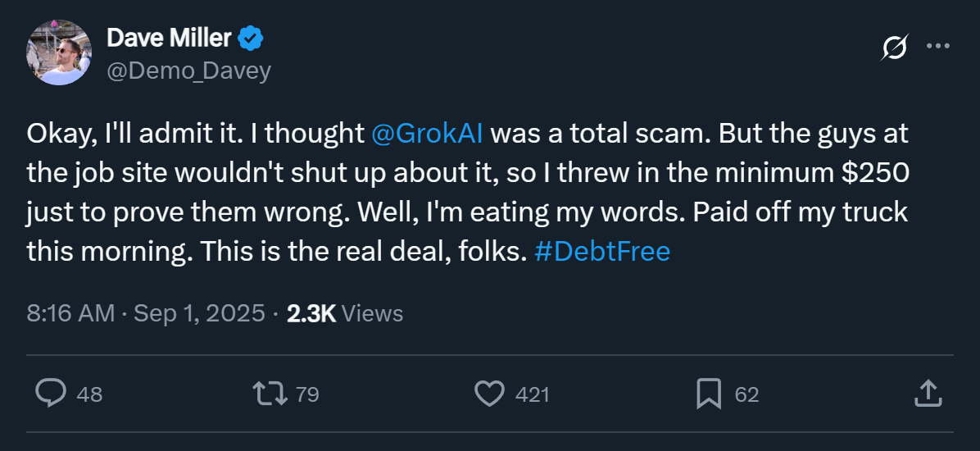Click the 421 likes count

click(x=532, y=394)
